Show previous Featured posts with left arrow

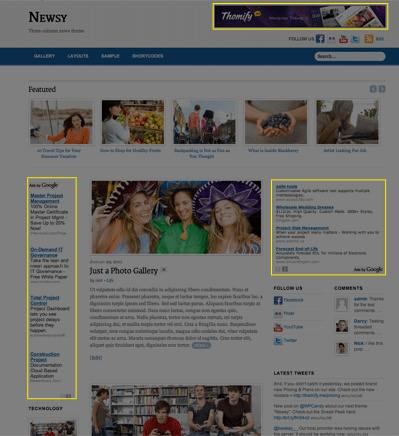point(373,89)
